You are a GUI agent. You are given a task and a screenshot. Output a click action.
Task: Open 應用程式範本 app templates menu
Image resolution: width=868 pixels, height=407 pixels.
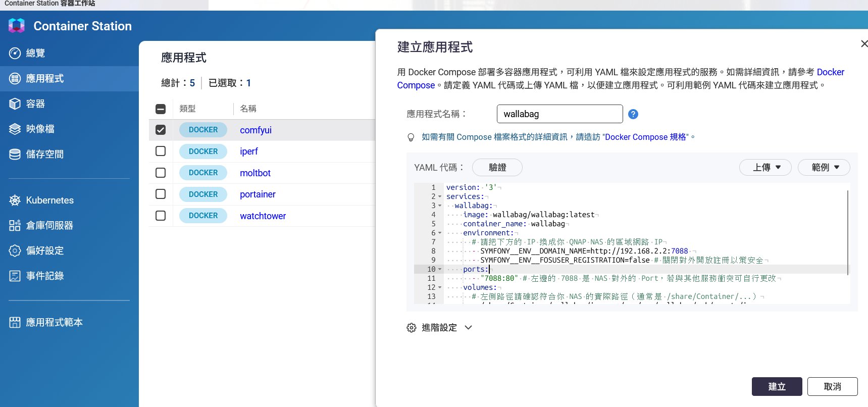pyautogui.click(x=54, y=322)
